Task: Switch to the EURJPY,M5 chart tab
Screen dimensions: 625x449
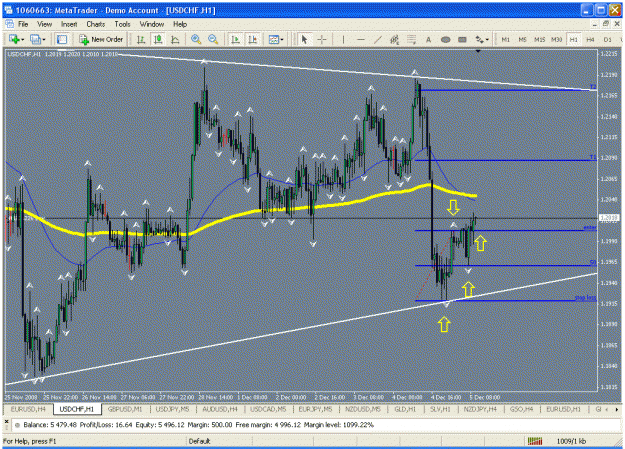Action: [x=315, y=409]
